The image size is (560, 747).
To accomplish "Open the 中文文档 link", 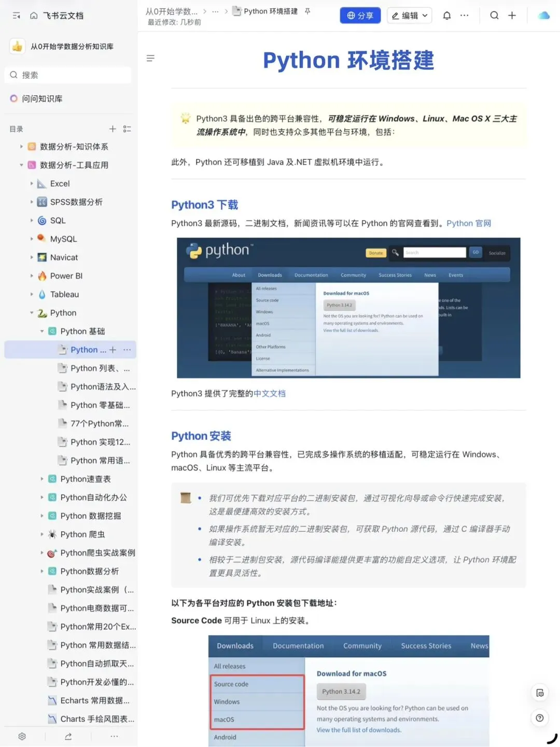I will tap(270, 393).
